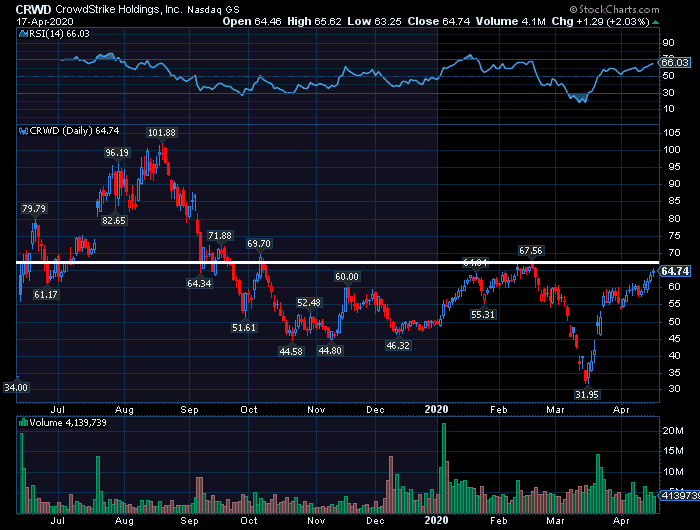This screenshot has height=530, width=700.
Task: Click the 82.65 low price label
Action: 114,221
